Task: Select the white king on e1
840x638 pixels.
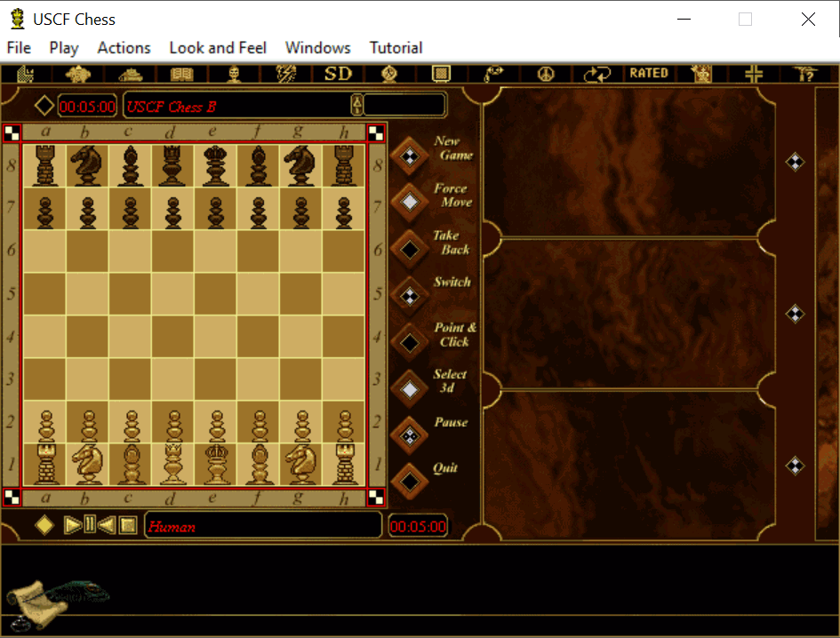Action: click(x=216, y=465)
